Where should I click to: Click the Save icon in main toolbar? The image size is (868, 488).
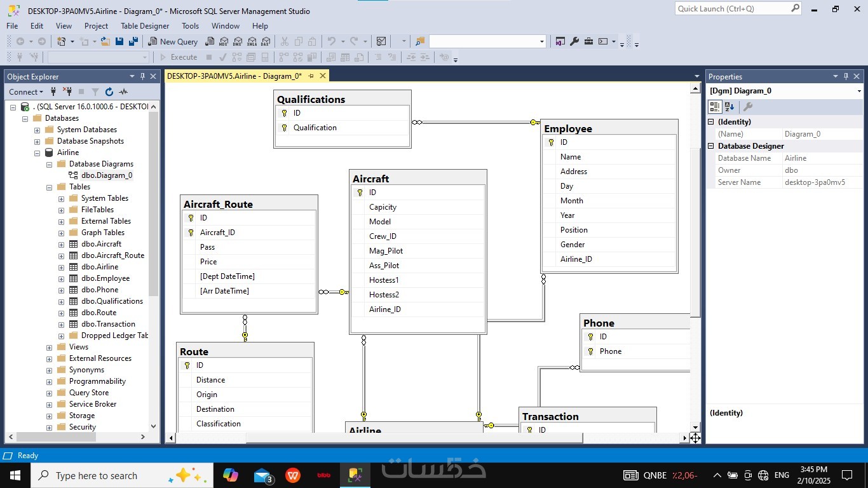[x=119, y=41]
